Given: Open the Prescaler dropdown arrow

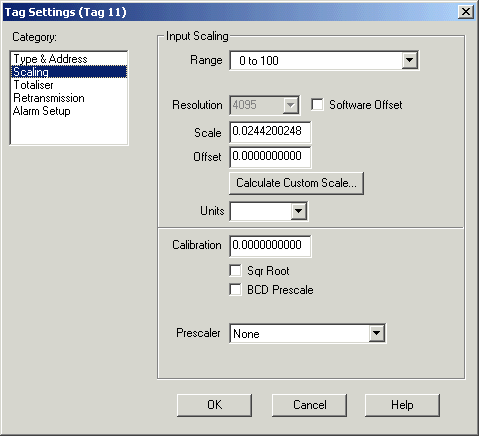Looking at the screenshot, I should coord(376,333).
